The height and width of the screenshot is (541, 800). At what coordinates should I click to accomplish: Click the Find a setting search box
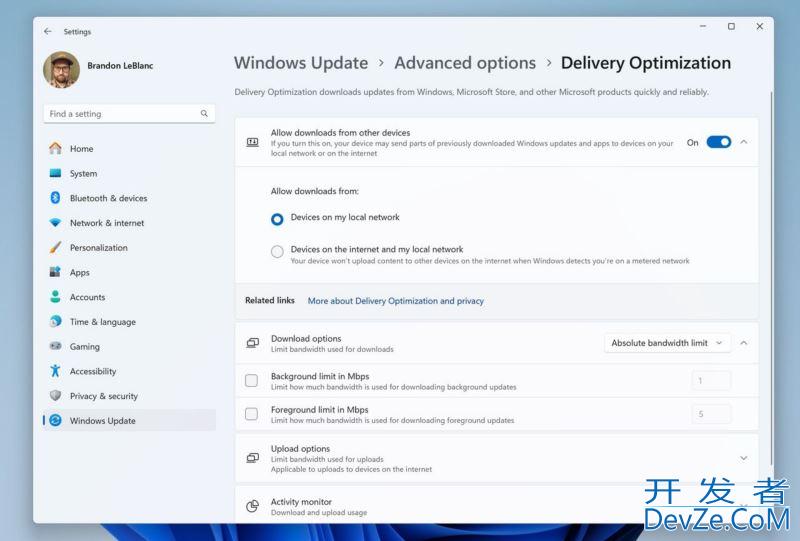[129, 114]
